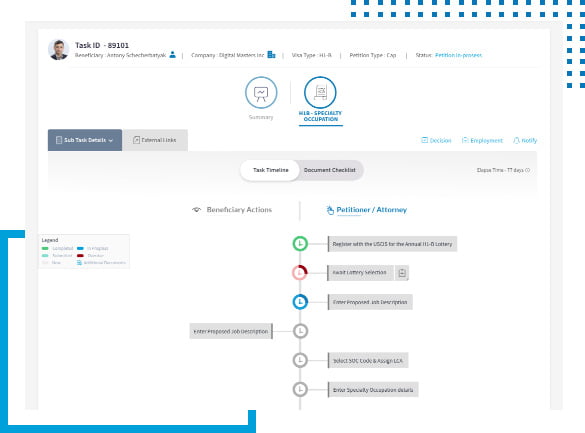Expand the Sub Task Details dropdown

[x=85, y=140]
